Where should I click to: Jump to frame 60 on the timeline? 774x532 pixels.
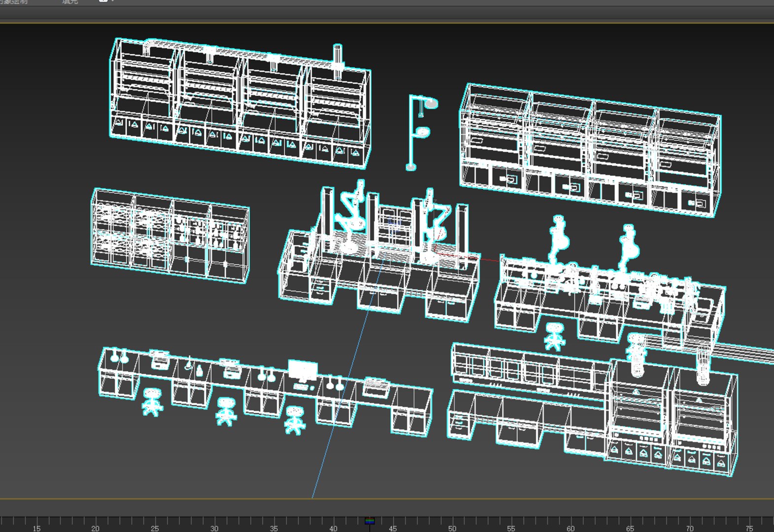coord(571,528)
